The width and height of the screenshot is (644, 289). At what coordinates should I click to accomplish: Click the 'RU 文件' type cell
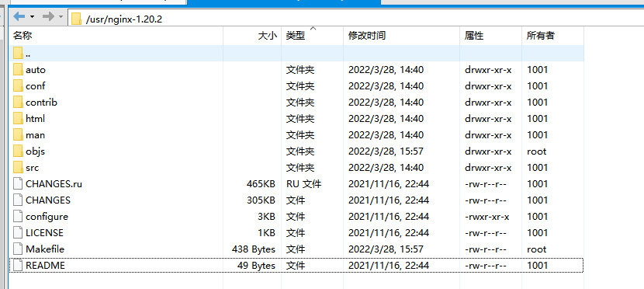303,184
